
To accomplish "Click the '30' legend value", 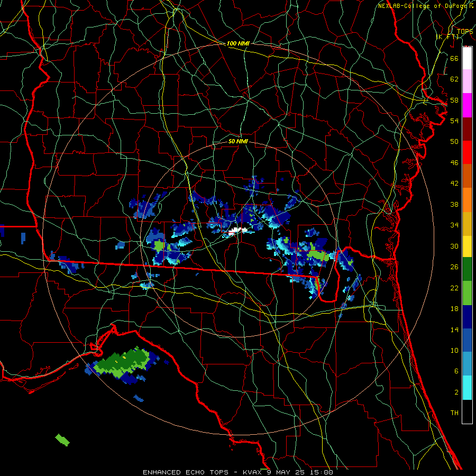I will click(454, 246).
